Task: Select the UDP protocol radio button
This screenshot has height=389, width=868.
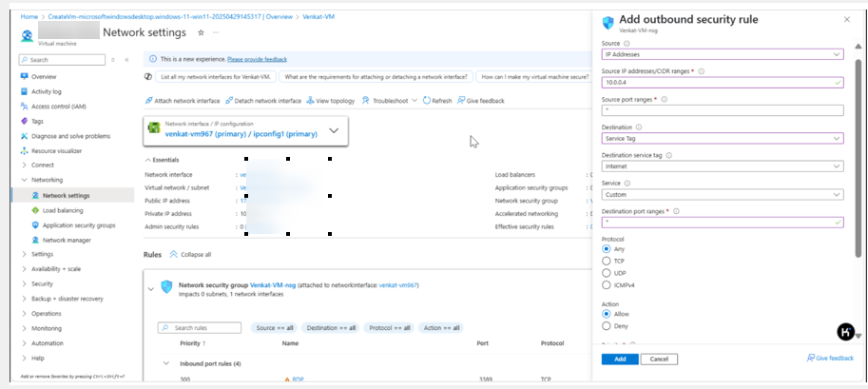Action: [x=607, y=273]
